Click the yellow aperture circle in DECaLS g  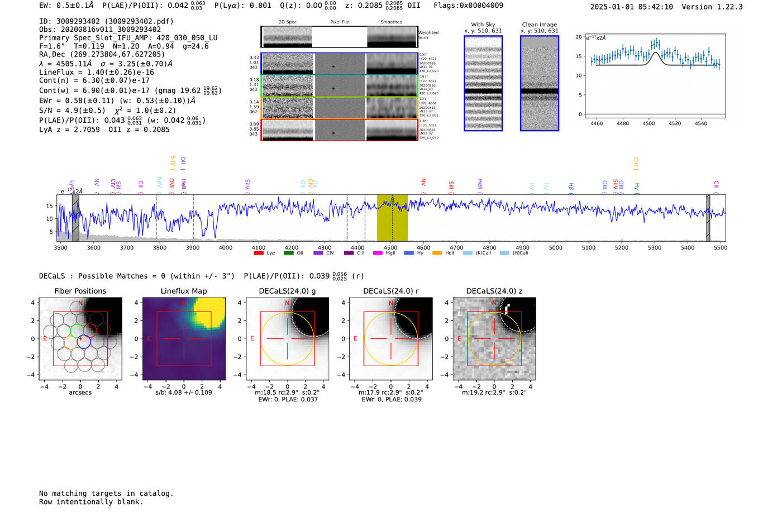pos(288,339)
